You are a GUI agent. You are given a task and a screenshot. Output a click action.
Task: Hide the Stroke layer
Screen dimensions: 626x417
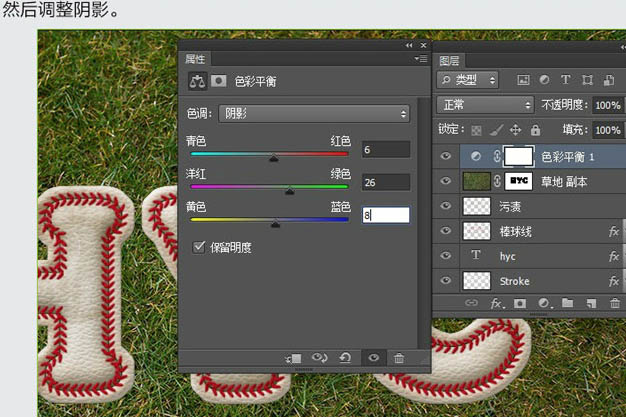click(x=446, y=280)
